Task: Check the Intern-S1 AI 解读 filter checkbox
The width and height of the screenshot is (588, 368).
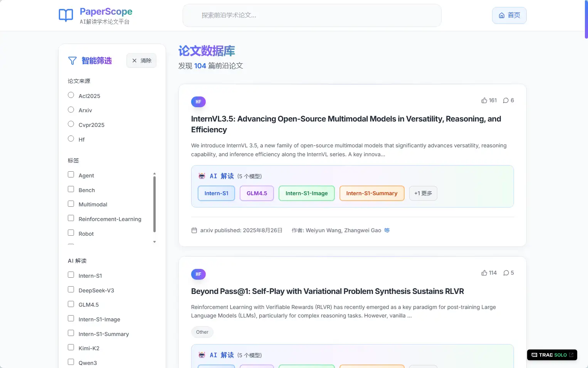Action: 71,275
